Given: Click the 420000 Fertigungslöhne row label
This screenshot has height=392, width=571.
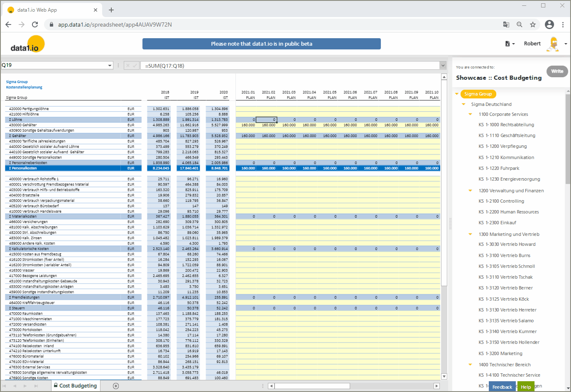Looking at the screenshot, I should (29, 109).
